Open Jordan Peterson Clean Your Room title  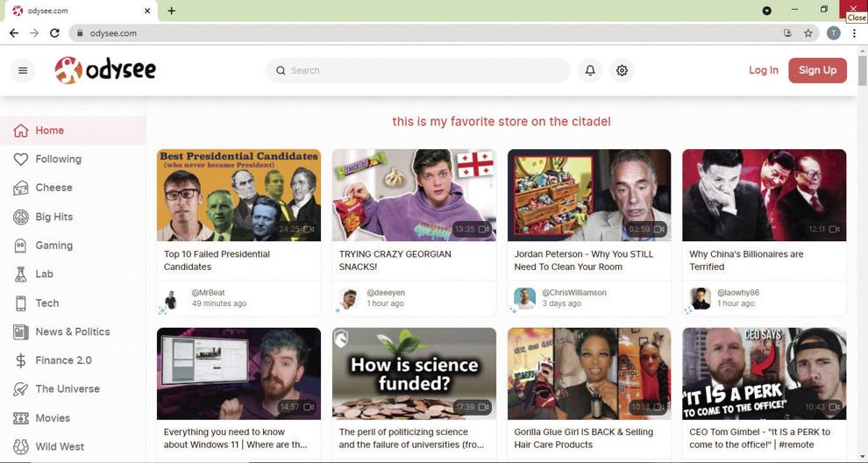pos(583,260)
